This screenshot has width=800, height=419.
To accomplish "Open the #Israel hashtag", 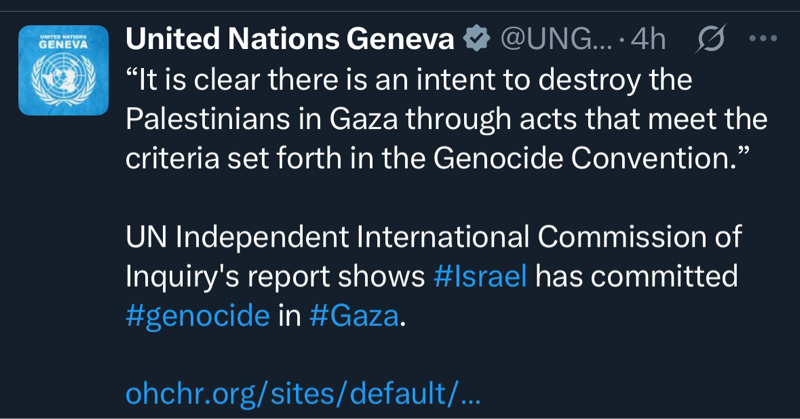I will tap(480, 276).
